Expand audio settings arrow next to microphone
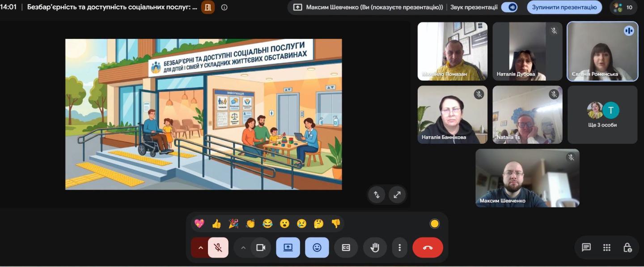Viewport: 644px width, 267px height. click(x=200, y=248)
